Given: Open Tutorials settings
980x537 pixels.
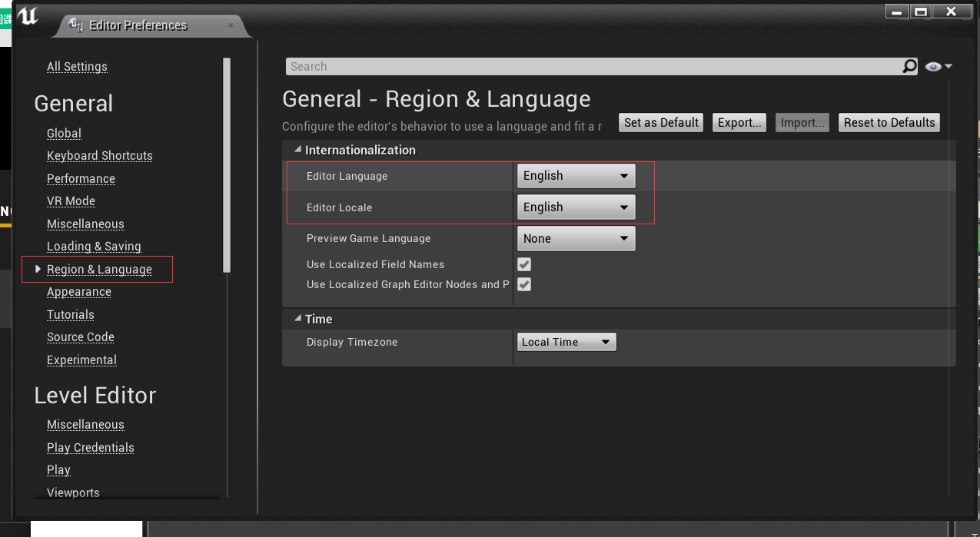Looking at the screenshot, I should click(x=71, y=315).
